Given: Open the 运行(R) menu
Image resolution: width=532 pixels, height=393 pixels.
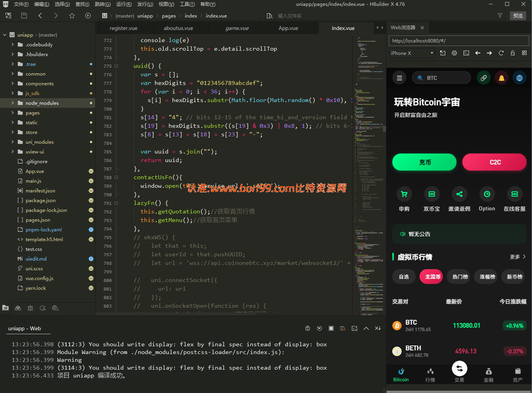Looking at the screenshot, I should click(x=124, y=4).
